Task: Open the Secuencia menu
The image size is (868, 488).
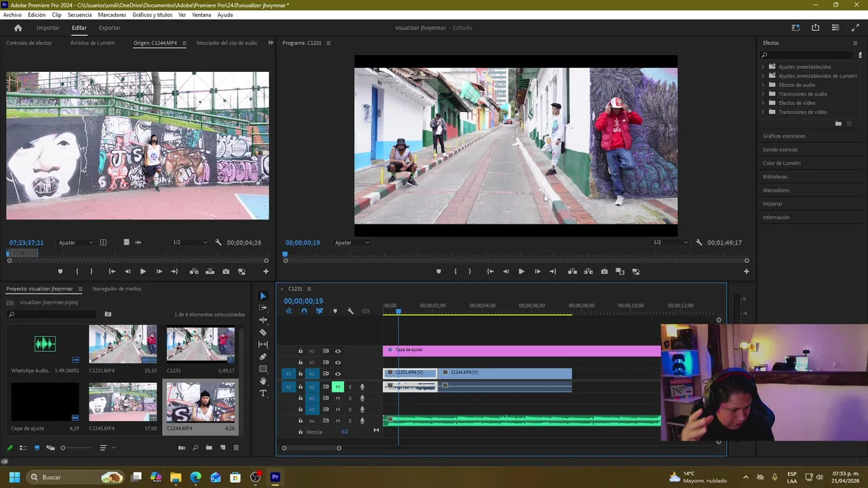Action: pyautogui.click(x=79, y=15)
